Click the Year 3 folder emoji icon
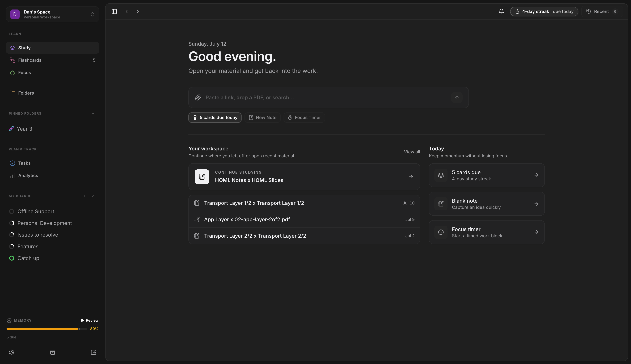This screenshot has height=364, width=631. [x=11, y=129]
